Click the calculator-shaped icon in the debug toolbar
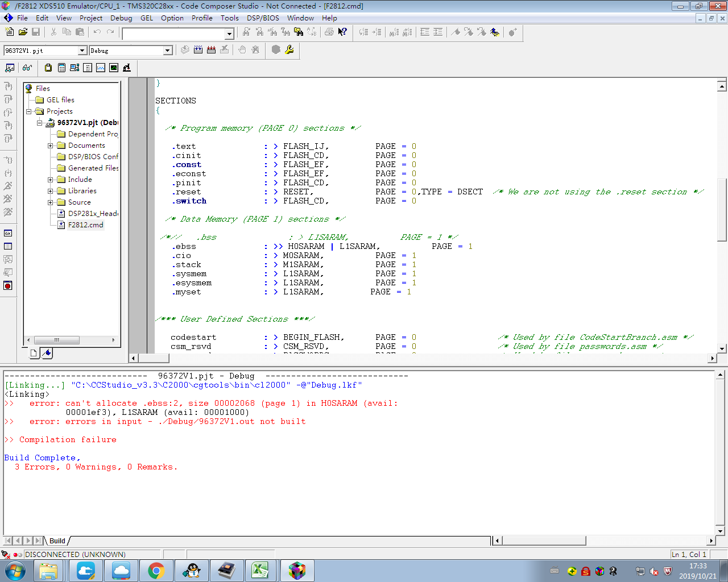The width and height of the screenshot is (728, 582). click(x=61, y=68)
